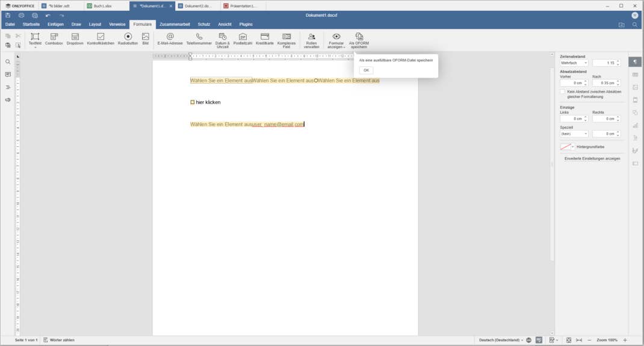The width and height of the screenshot is (644, 346).
Task: Toggle the 'hier klicken' checkbox in document
Action: [193, 102]
